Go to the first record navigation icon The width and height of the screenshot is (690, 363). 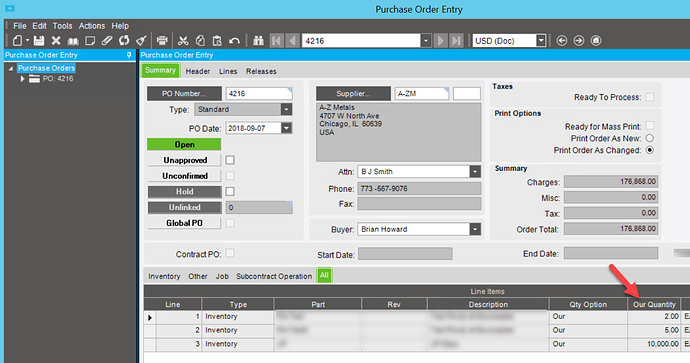276,41
